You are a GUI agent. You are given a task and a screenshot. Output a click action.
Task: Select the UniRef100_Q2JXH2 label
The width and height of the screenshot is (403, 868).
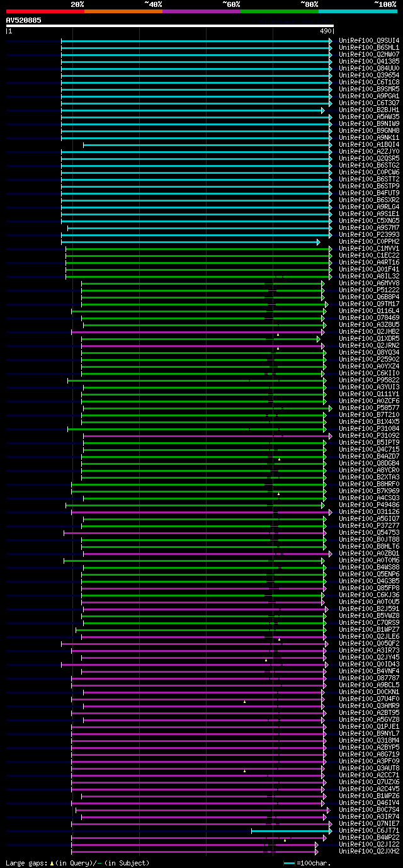point(369,851)
